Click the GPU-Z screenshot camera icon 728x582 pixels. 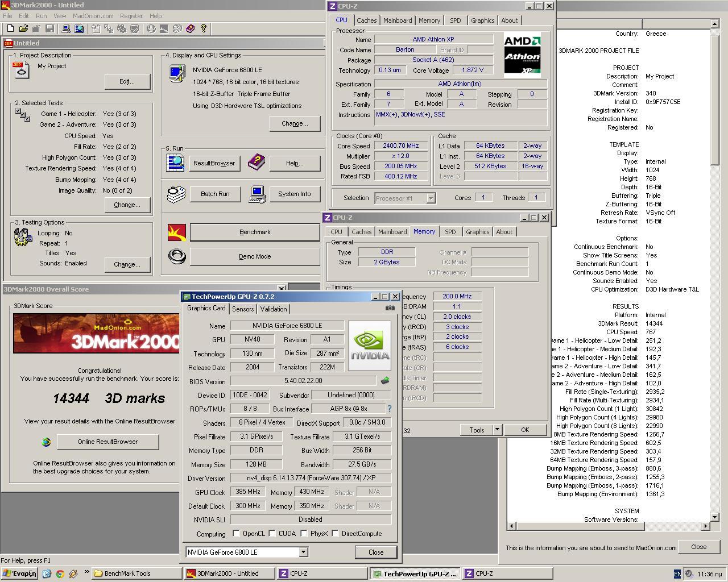(x=390, y=308)
